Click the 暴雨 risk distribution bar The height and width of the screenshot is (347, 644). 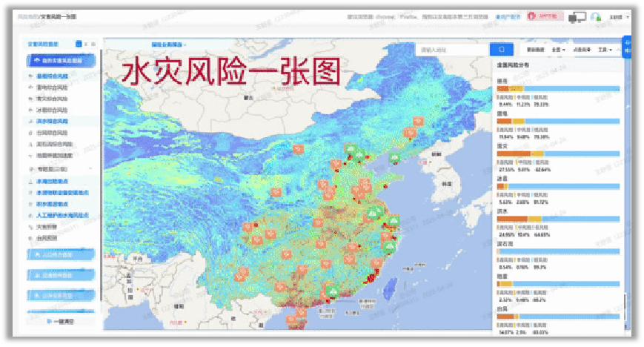(558, 88)
